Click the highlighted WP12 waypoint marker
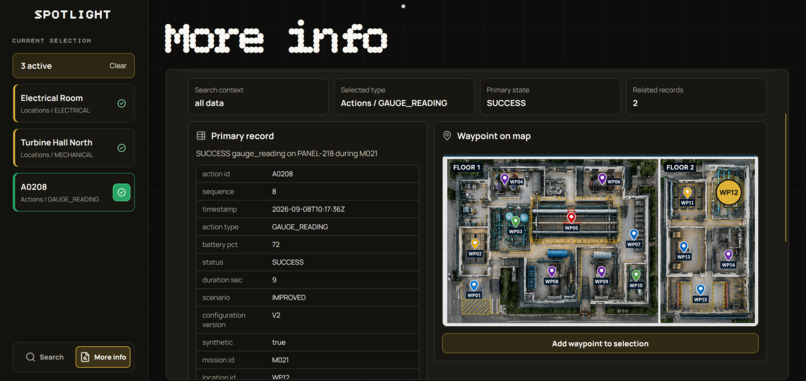806x381 pixels. pyautogui.click(x=728, y=192)
